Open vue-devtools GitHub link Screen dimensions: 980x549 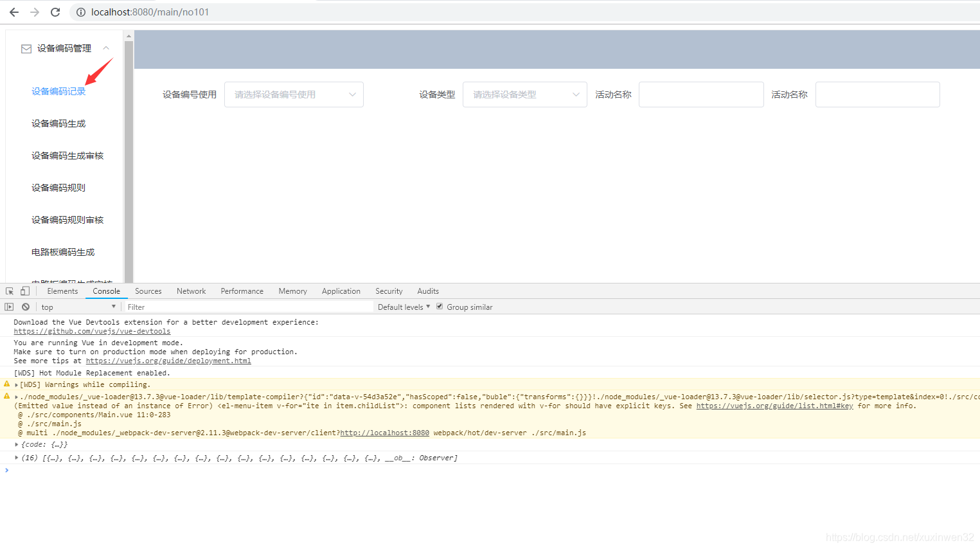92,332
